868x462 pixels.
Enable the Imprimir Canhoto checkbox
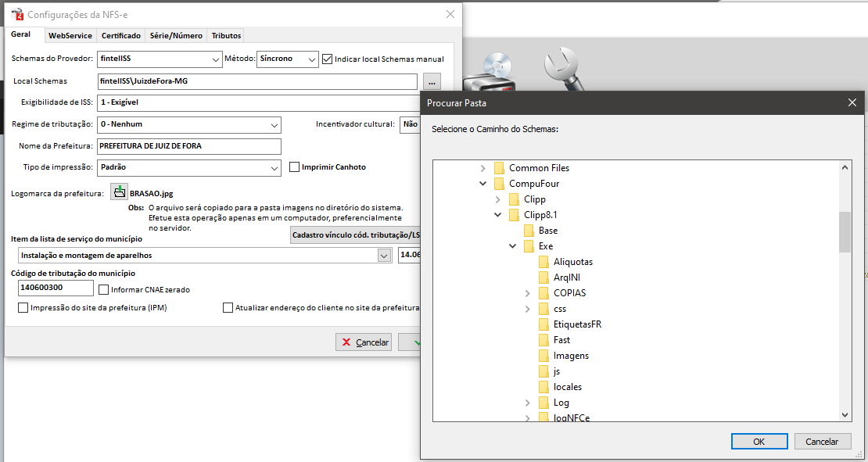point(295,167)
